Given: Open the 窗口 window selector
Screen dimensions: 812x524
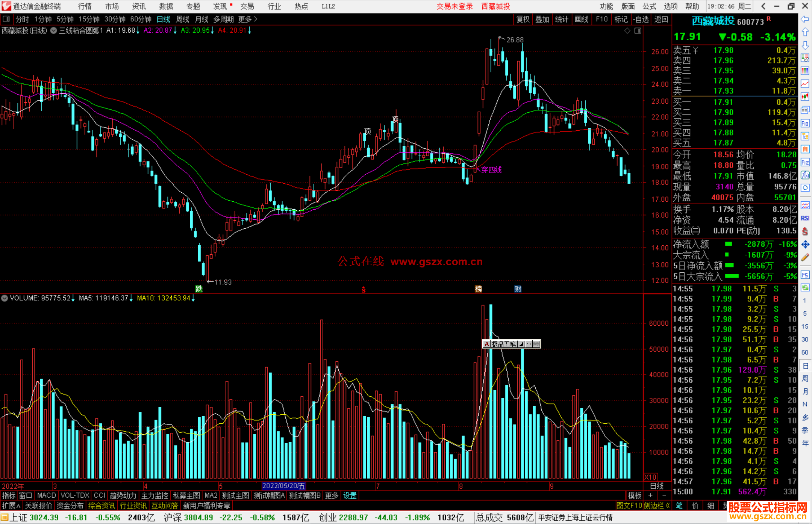Looking at the screenshot, I should click(x=25, y=495).
